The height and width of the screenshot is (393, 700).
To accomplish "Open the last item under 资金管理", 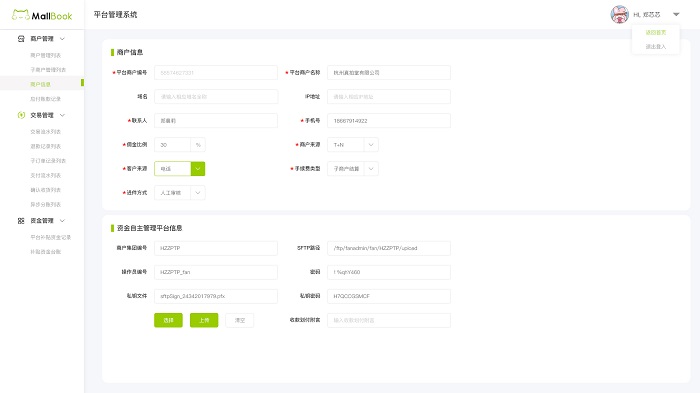I will pyautogui.click(x=46, y=252).
